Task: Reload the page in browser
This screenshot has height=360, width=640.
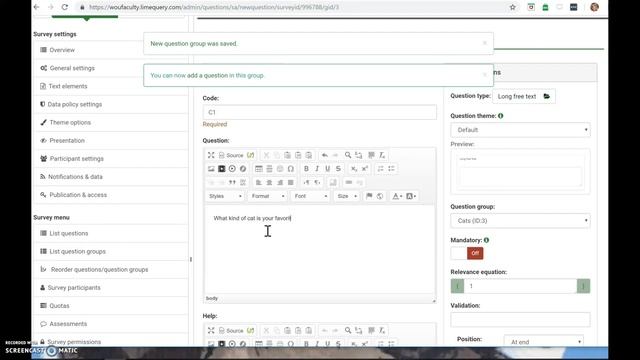Action: pyautogui.click(x=64, y=7)
